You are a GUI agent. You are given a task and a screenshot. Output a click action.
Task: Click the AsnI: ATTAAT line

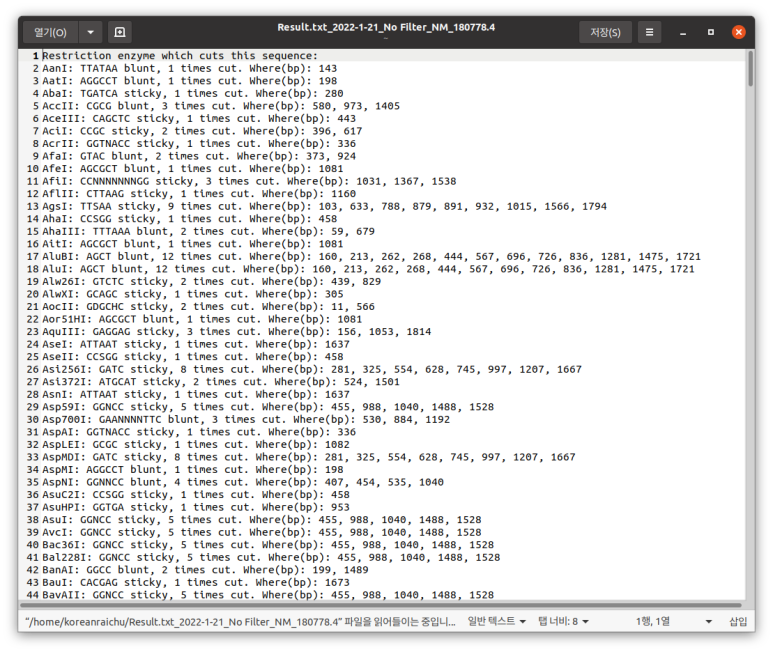196,395
